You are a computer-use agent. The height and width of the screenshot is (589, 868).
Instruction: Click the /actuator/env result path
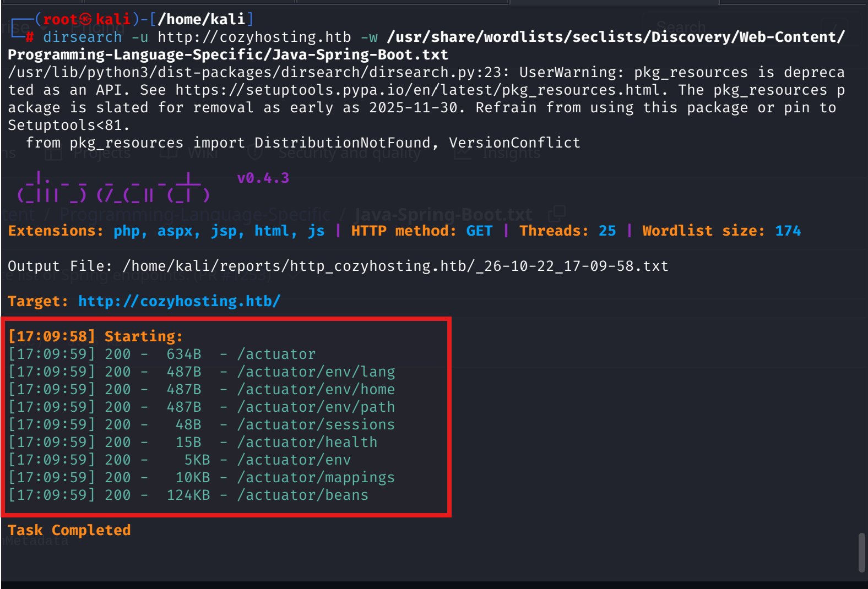[x=294, y=460]
